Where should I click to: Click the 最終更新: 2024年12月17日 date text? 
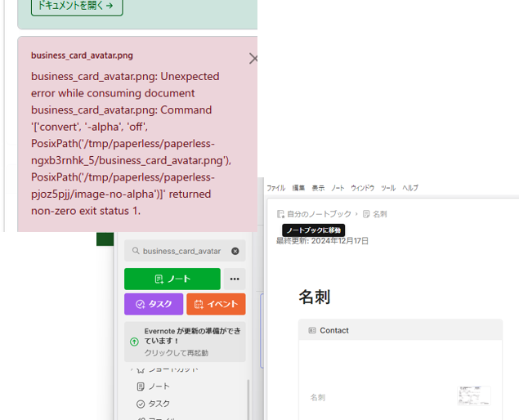coord(322,240)
